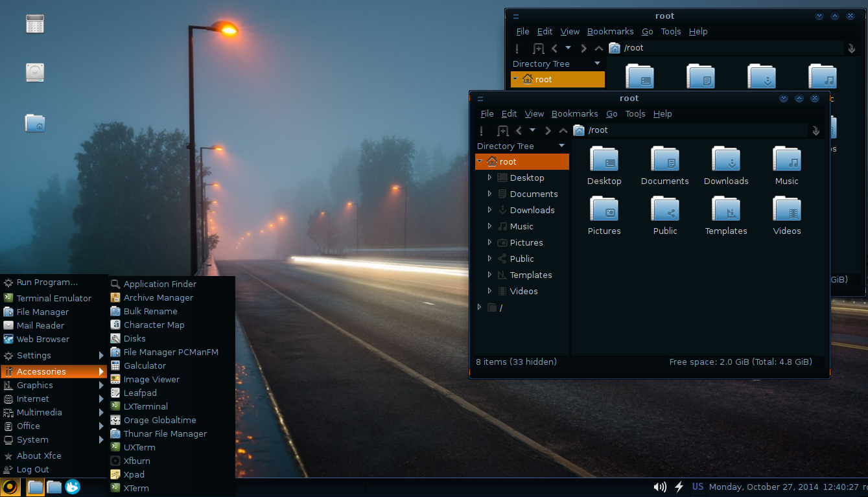Image resolution: width=868 pixels, height=497 pixels.
Task: Open Mail Reader from start menu
Action: (54, 325)
